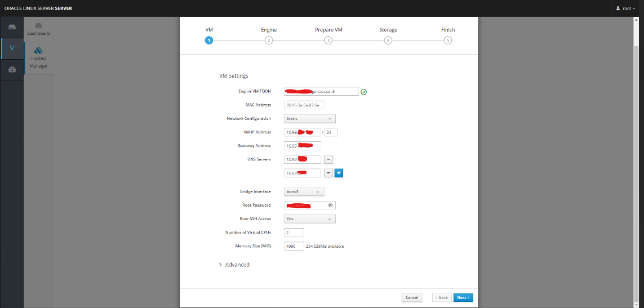The width and height of the screenshot is (644, 308).
Task: Select the Virtualization V sidebar icon
Action: tap(12, 48)
